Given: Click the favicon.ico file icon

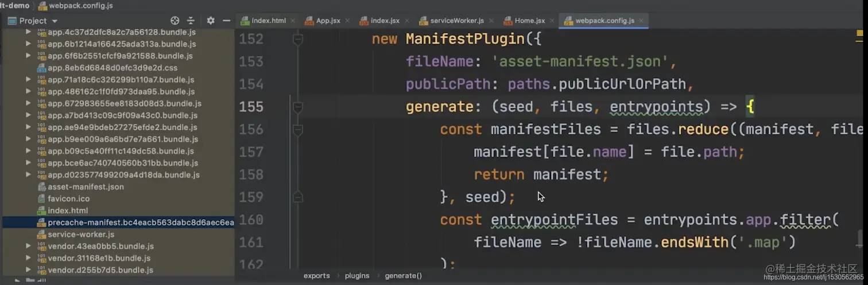Looking at the screenshot, I should pos(41,198).
